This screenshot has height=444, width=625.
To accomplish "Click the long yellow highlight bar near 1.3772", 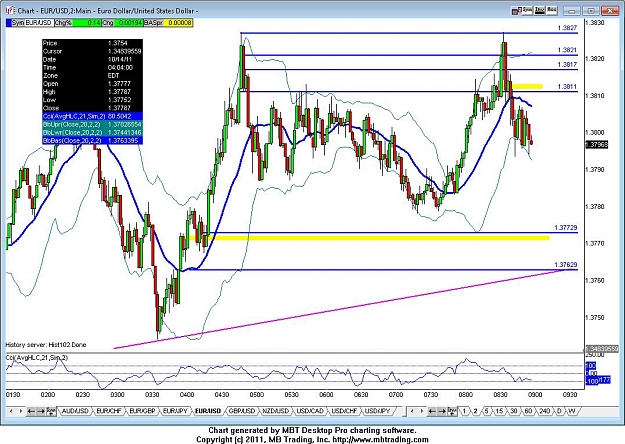I will 369,238.
